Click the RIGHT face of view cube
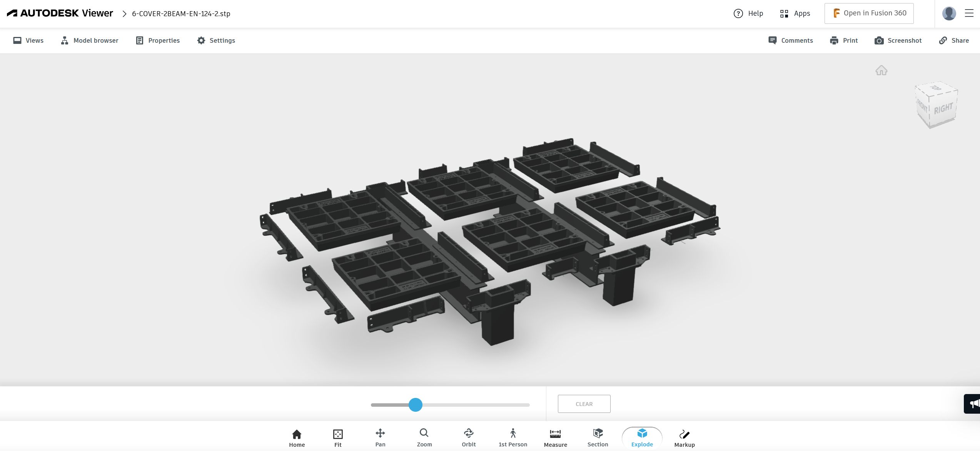 [x=943, y=109]
